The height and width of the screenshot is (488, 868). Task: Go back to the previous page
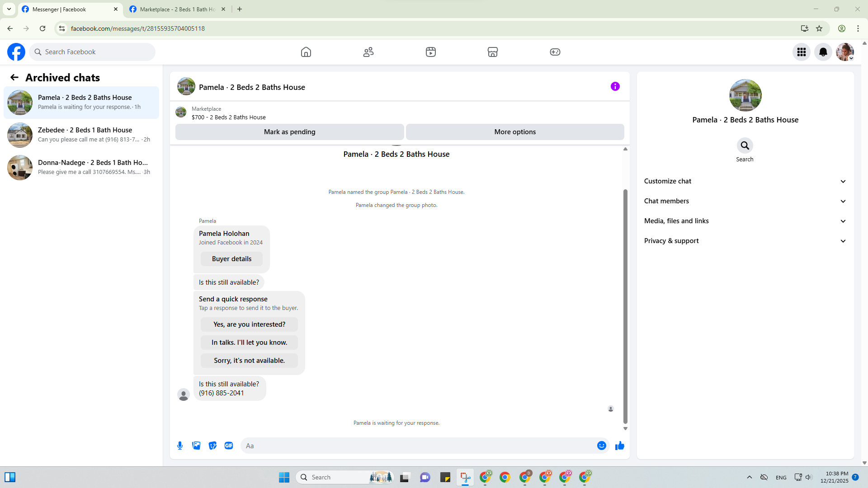click(10, 28)
